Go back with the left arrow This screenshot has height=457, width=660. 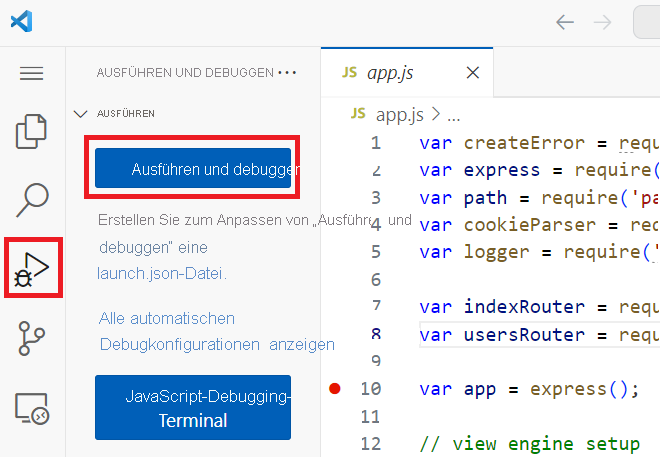coord(564,22)
